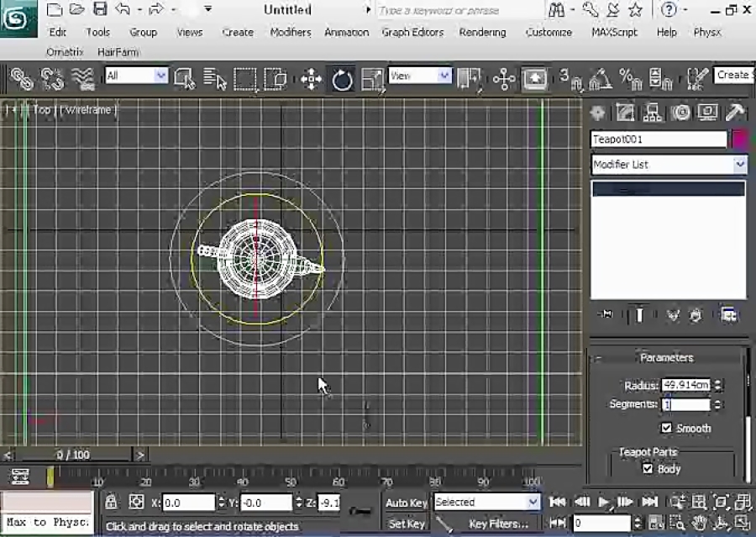
Task: Open the Utilities panel hammer icon
Action: click(x=735, y=113)
